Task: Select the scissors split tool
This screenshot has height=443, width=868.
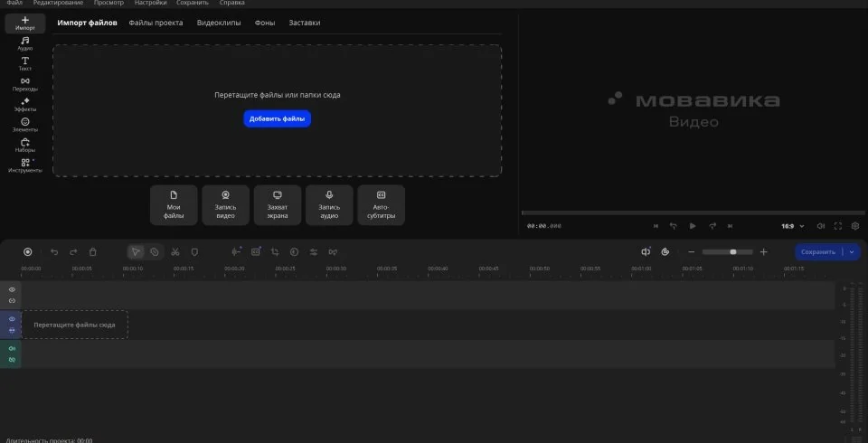Action: coord(175,252)
